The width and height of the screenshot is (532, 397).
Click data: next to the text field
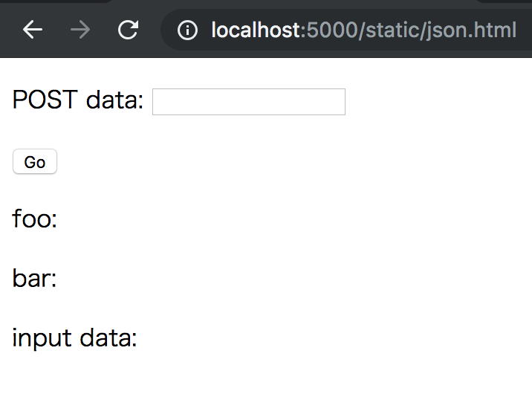[114, 100]
